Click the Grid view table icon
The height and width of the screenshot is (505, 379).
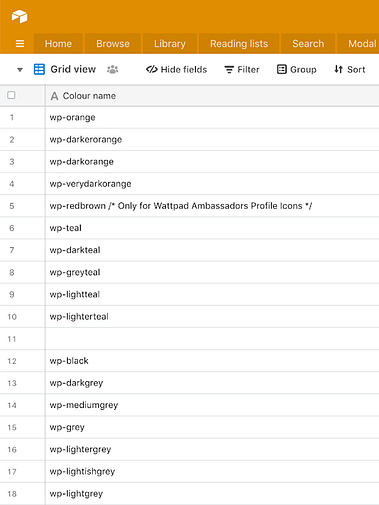pyautogui.click(x=39, y=69)
